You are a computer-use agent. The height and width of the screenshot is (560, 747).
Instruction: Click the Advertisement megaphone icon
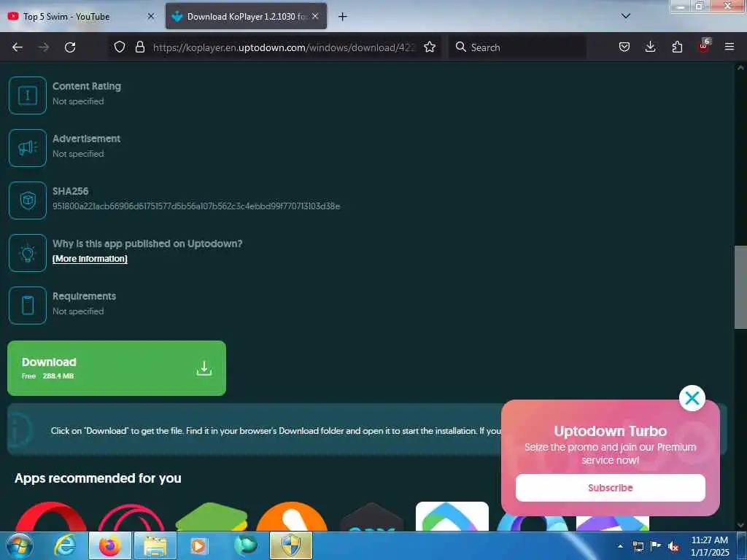[28, 148]
